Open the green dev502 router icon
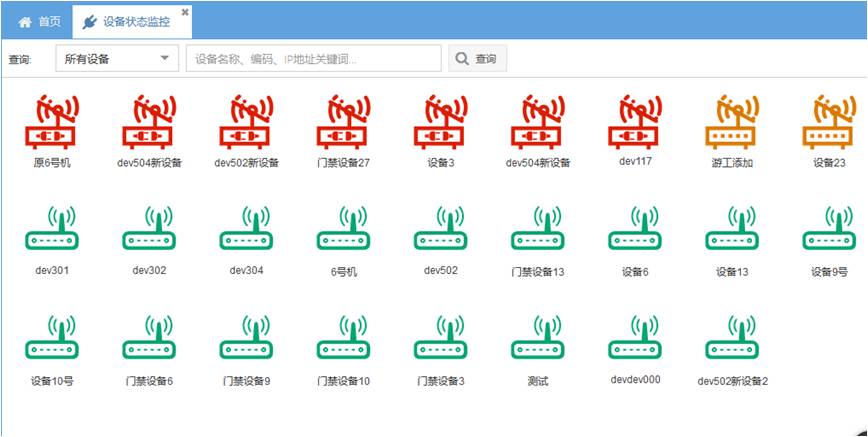Image resolution: width=868 pixels, height=437 pixels. 440,228
